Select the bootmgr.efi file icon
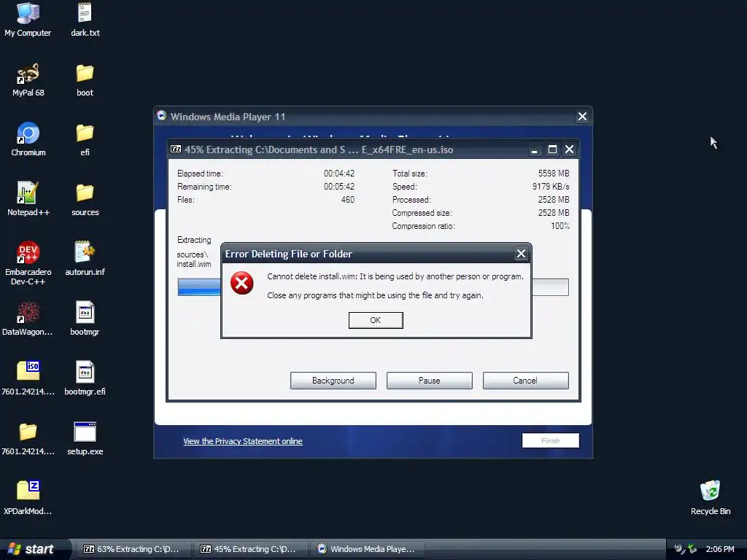The height and width of the screenshot is (560, 747). click(x=85, y=378)
